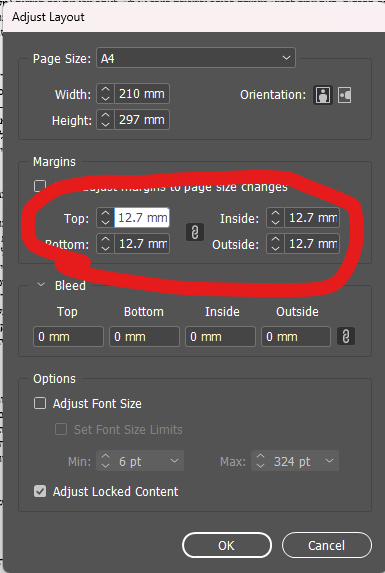The width and height of the screenshot is (385, 573).
Task: Click the Bleed Top value field
Action: pyautogui.click(x=68, y=337)
